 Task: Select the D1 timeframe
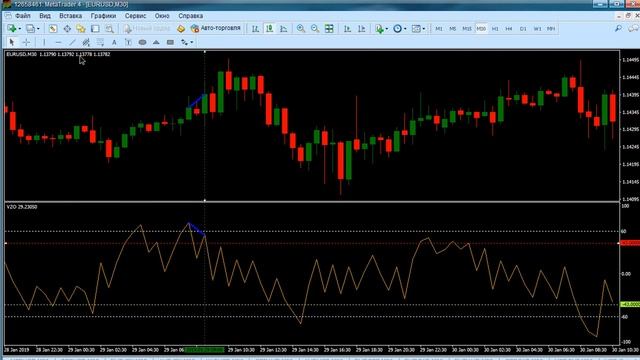tap(523, 29)
